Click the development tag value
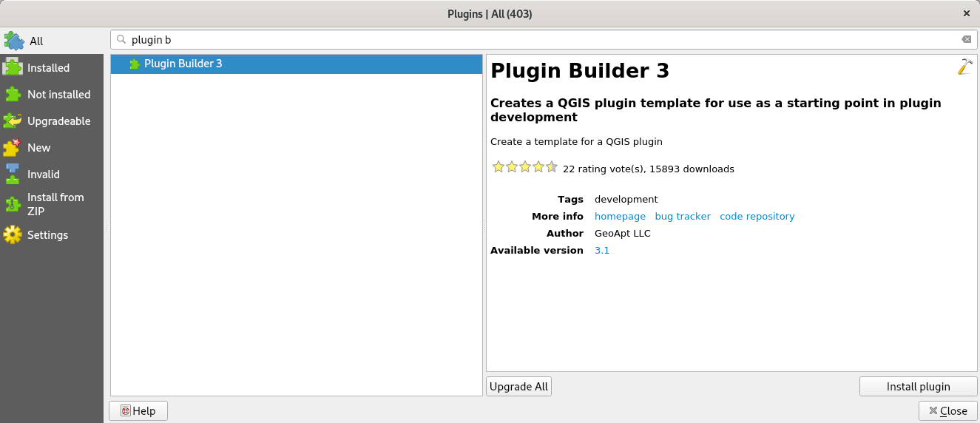This screenshot has width=980, height=423. click(626, 199)
